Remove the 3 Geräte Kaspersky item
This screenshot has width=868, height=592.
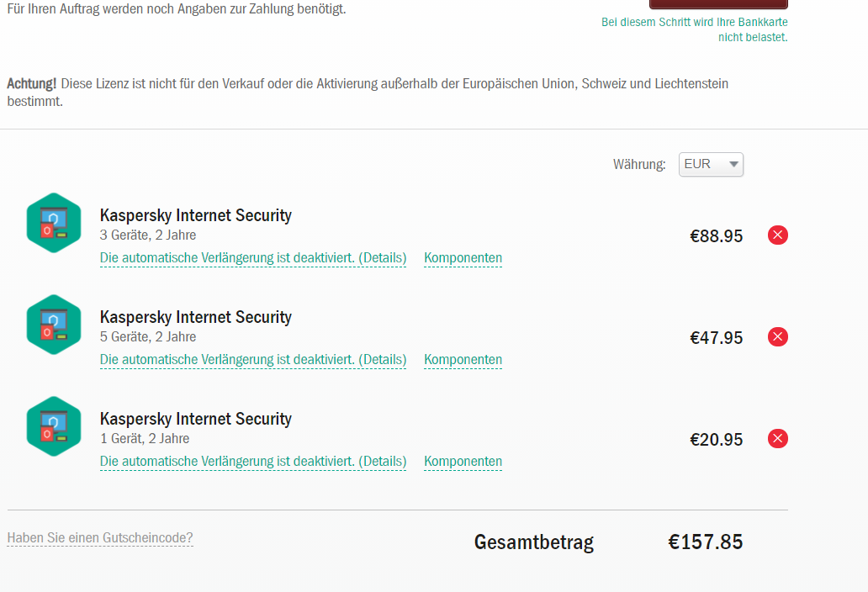(777, 235)
